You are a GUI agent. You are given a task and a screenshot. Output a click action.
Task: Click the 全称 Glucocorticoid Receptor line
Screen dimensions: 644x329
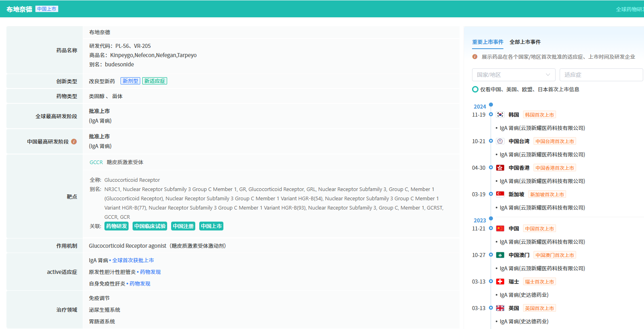pyautogui.click(x=125, y=180)
